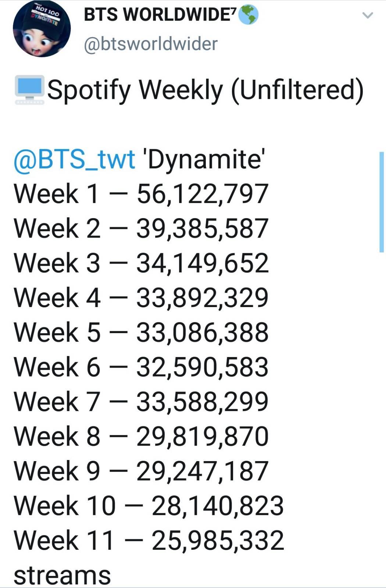386x588 pixels.
Task: Open the @btsworldwider handle
Action: (151, 44)
